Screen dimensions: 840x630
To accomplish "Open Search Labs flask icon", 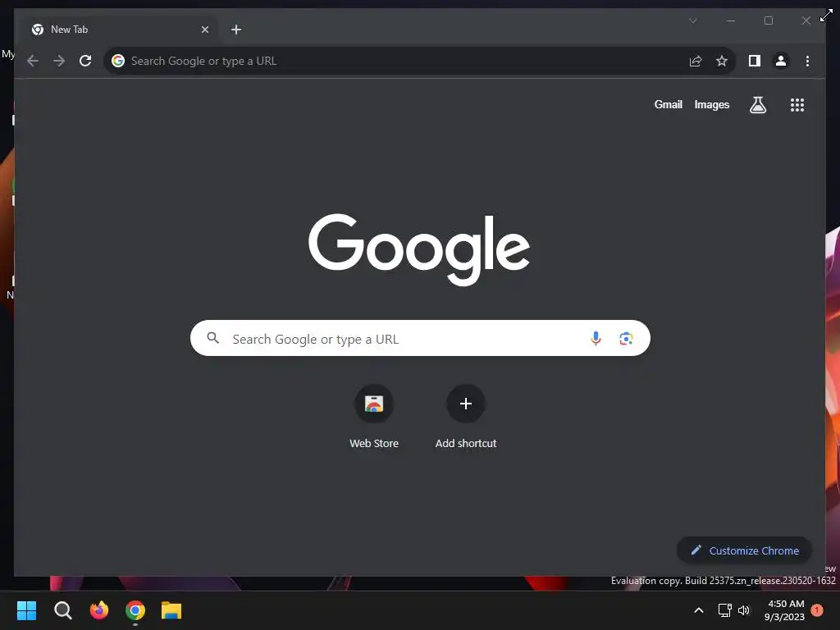I will (757, 105).
